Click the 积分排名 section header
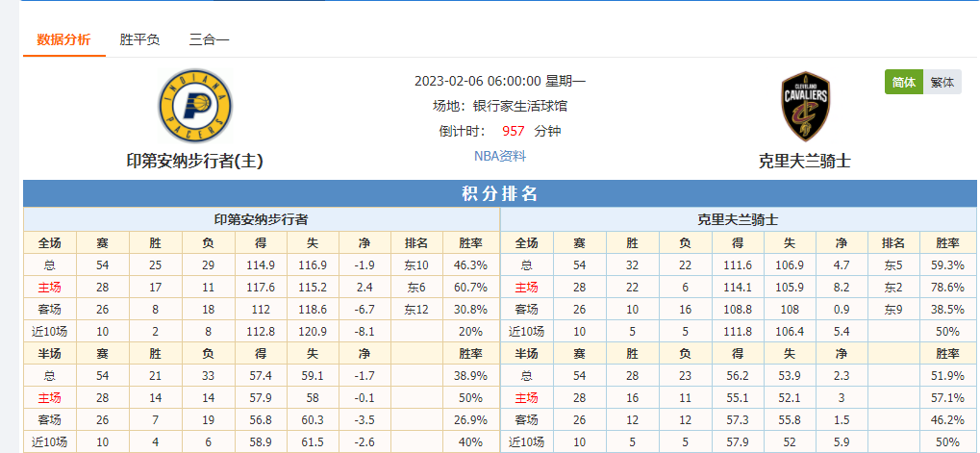980x453 pixels. pos(500,193)
